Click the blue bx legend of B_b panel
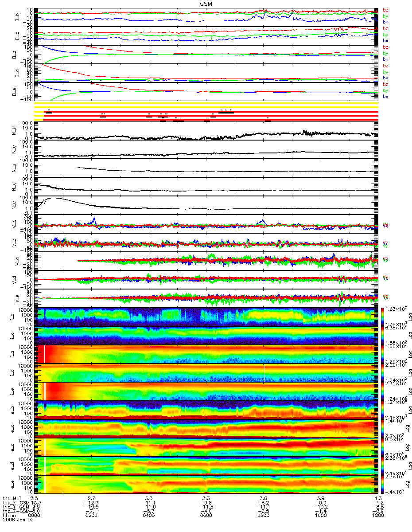 coord(385,21)
